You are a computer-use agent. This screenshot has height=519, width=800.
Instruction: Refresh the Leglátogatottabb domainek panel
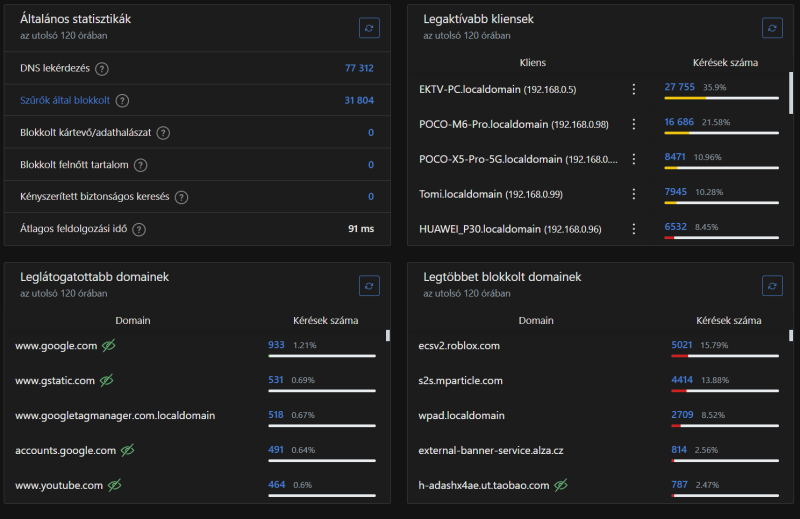pyautogui.click(x=369, y=285)
